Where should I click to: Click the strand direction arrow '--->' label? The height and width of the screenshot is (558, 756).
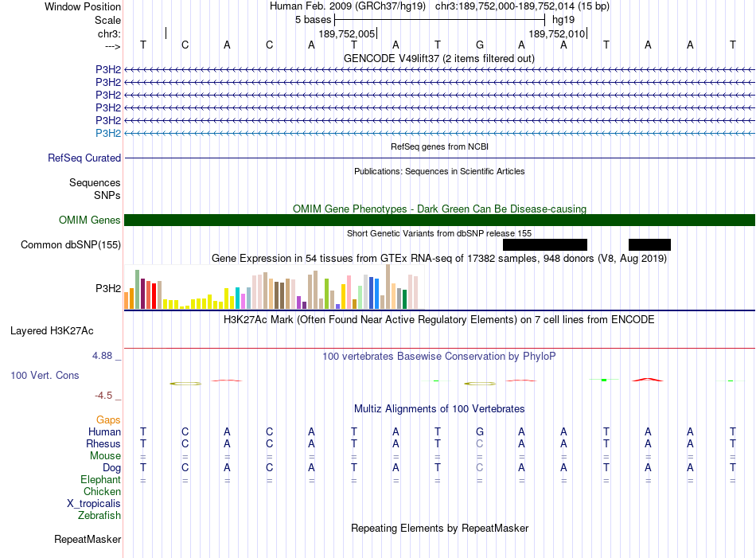pos(113,46)
